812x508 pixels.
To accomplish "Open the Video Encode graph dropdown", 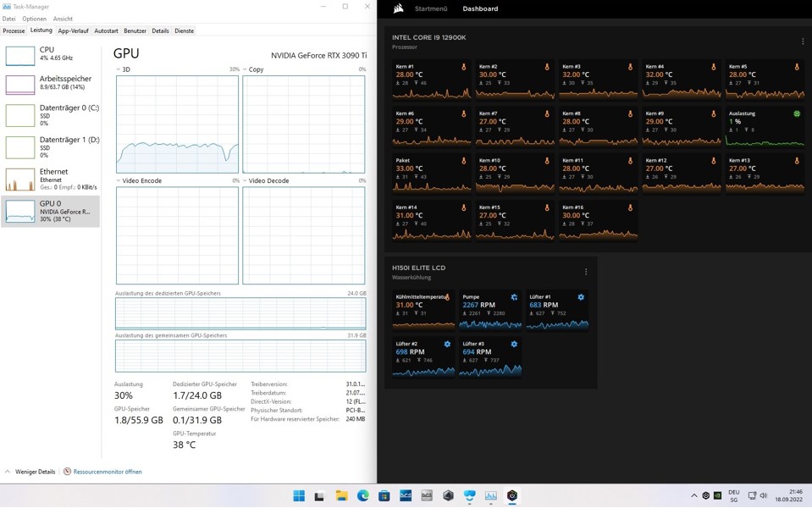I will point(118,180).
